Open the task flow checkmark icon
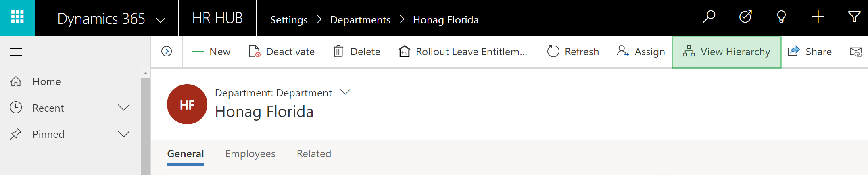Image resolution: width=868 pixels, height=175 pixels. pos(745,17)
